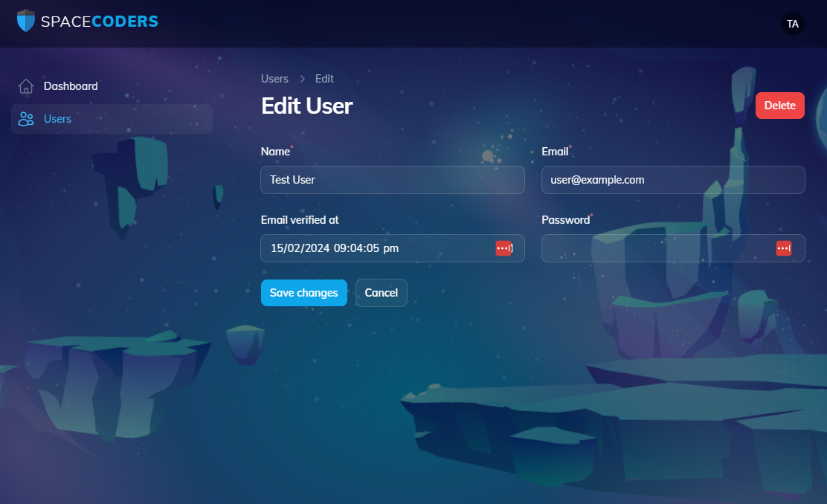Click the Email verified at date field
Screen dimensions: 827x504
[393, 248]
